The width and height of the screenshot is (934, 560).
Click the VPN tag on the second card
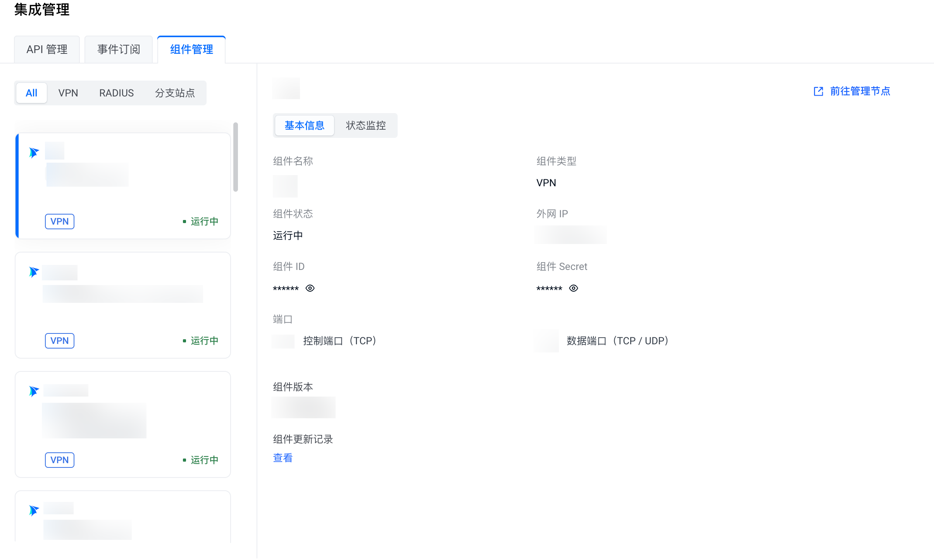click(59, 341)
